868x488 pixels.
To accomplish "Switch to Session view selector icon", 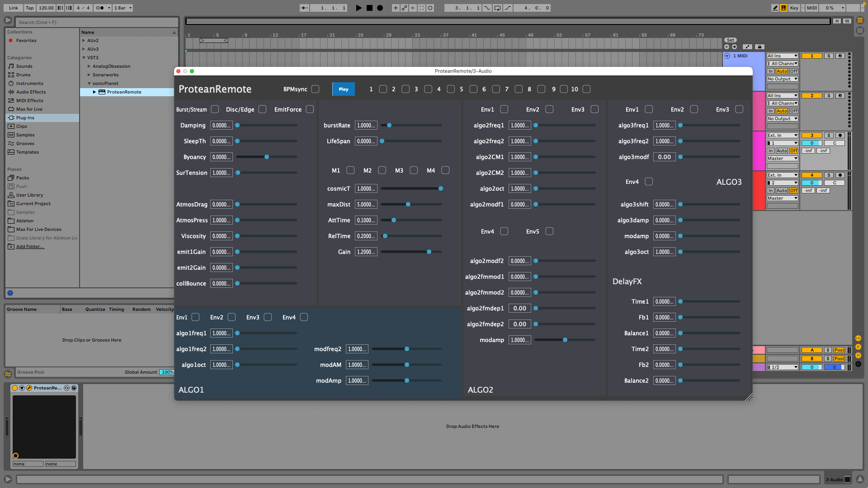I will pyautogui.click(x=860, y=31).
